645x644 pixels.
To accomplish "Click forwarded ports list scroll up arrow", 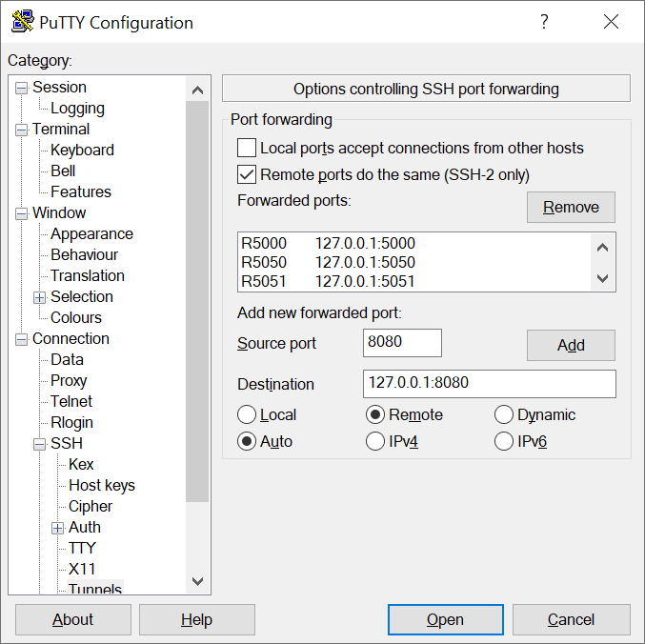I will pyautogui.click(x=603, y=248).
